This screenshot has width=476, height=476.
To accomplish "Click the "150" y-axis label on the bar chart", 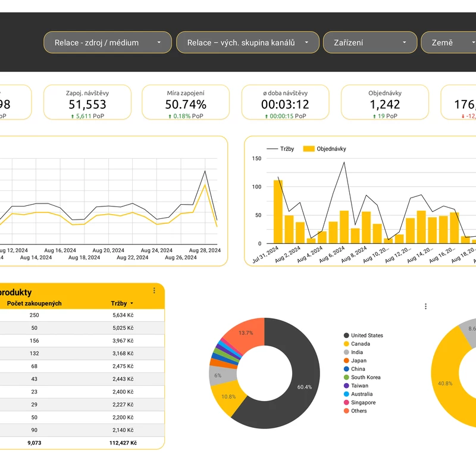I will 256,158.
